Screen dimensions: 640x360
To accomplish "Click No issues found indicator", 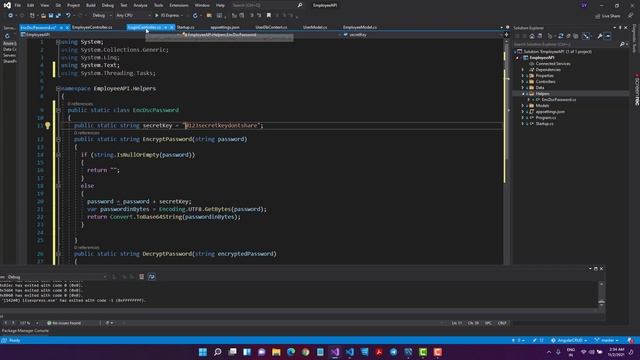I will tap(64, 323).
